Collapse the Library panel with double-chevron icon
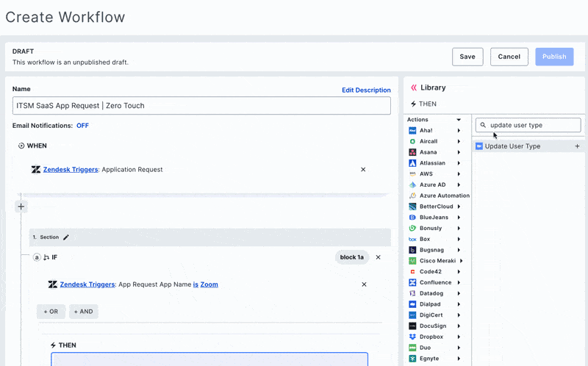The image size is (588, 366). pyautogui.click(x=414, y=87)
